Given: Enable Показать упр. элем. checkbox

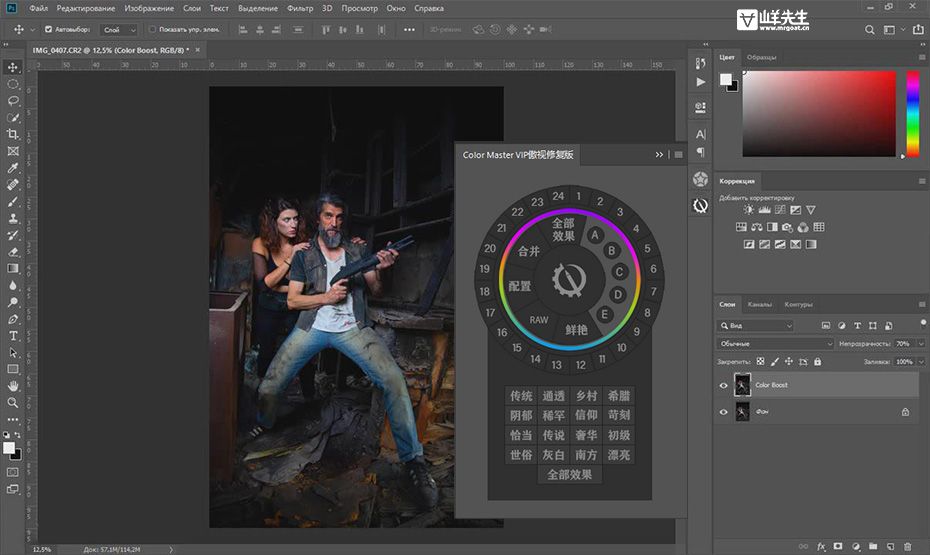Looking at the screenshot, I should [x=152, y=29].
